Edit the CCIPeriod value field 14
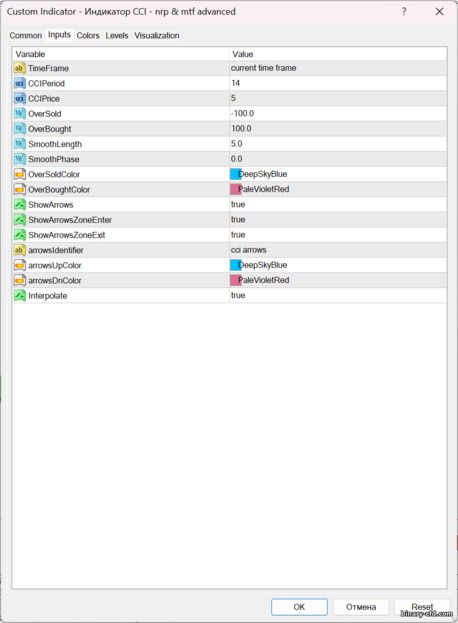The image size is (458, 623). click(338, 83)
